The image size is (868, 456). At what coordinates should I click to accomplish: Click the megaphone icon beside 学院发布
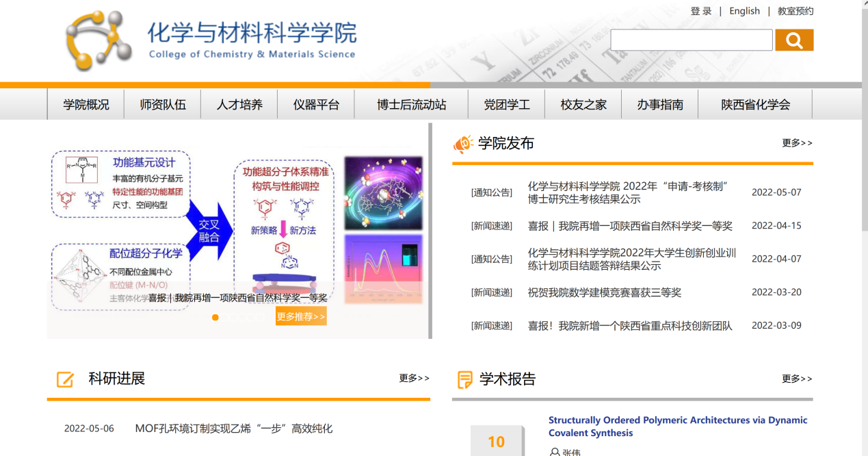tap(463, 144)
